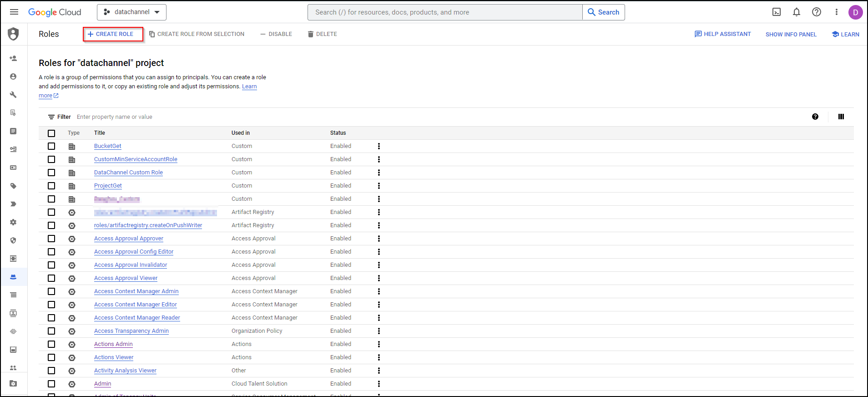This screenshot has width=868, height=397.
Task: Open Settings gear sidebar icon
Action: 13,222
